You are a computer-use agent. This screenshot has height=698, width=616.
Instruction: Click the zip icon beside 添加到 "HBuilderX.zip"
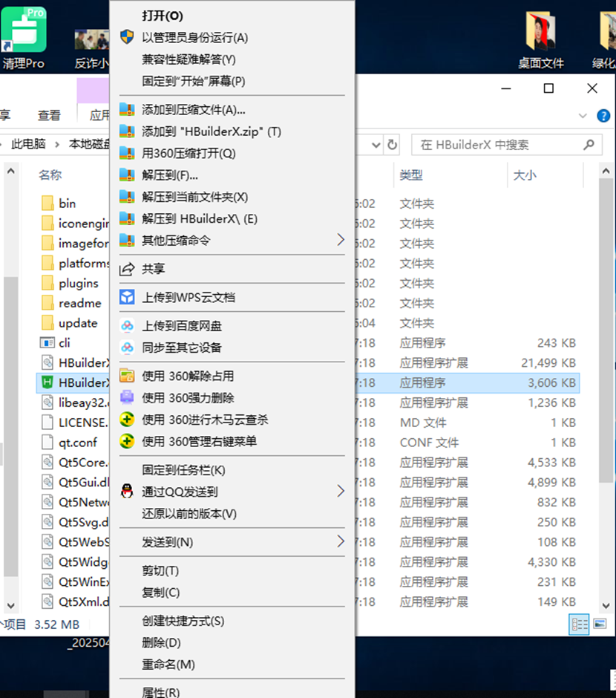pos(127,131)
